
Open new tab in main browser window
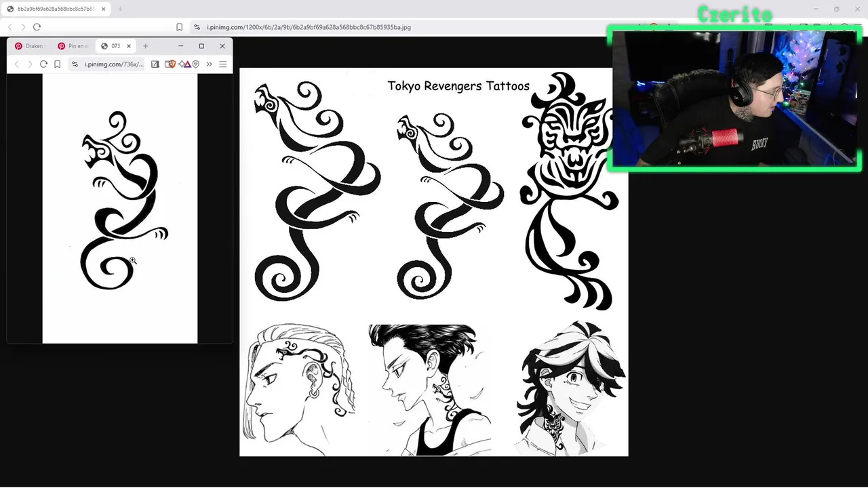[x=120, y=9]
